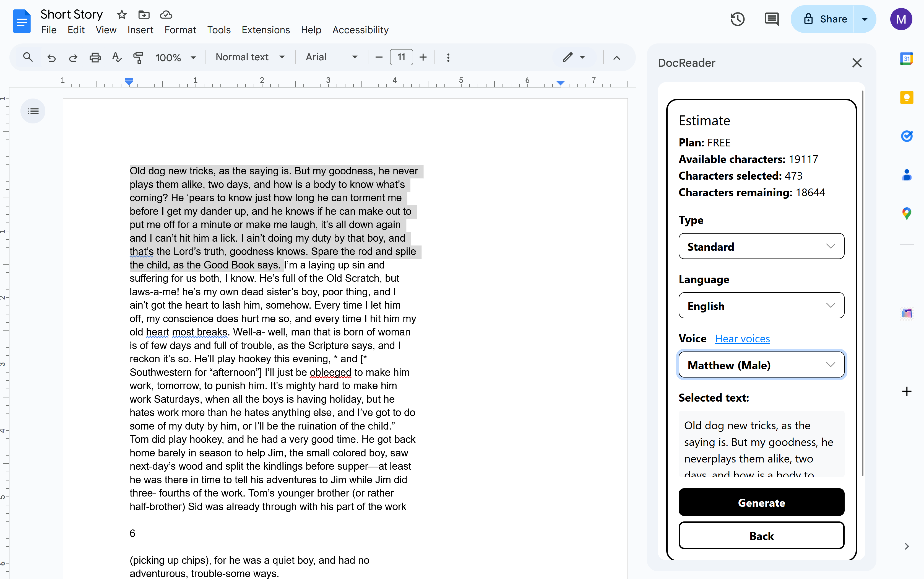
Task: Open the Insert menu
Action: [x=140, y=30]
